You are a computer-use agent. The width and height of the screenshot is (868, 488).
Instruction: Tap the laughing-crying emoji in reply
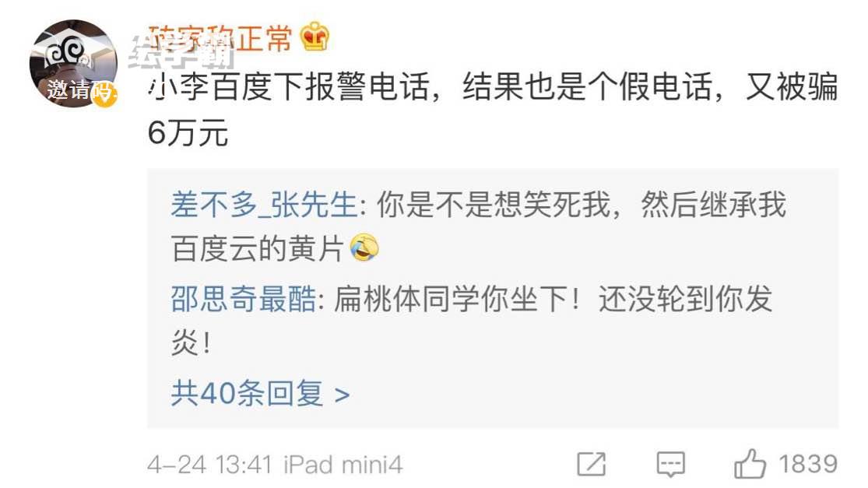(x=364, y=248)
